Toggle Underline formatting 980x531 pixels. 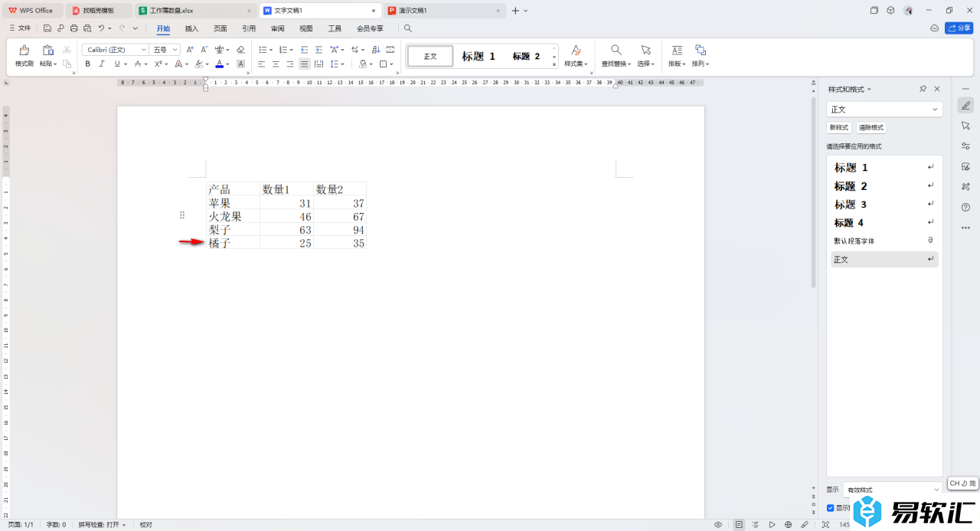pyautogui.click(x=116, y=64)
